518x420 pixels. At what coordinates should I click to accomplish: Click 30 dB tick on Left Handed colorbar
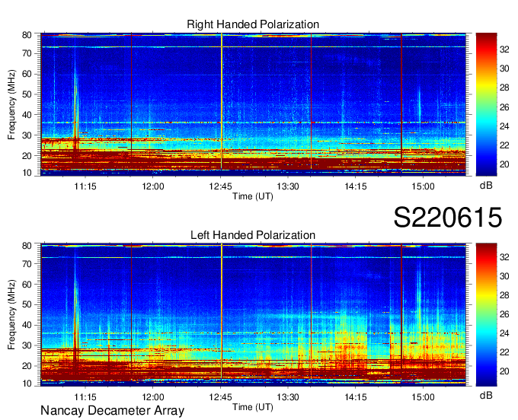[504, 276]
